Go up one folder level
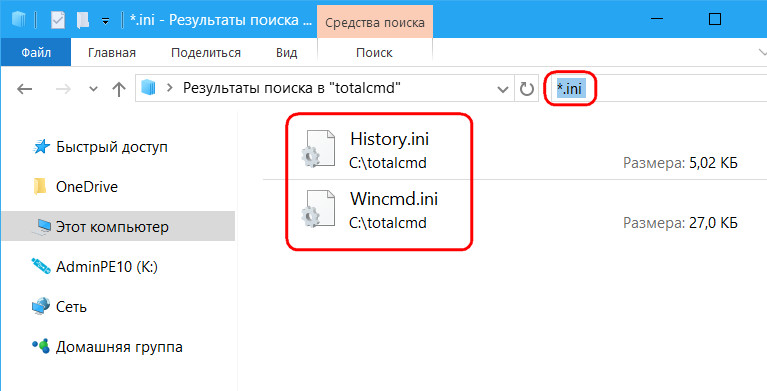767x391 pixels. tap(119, 89)
